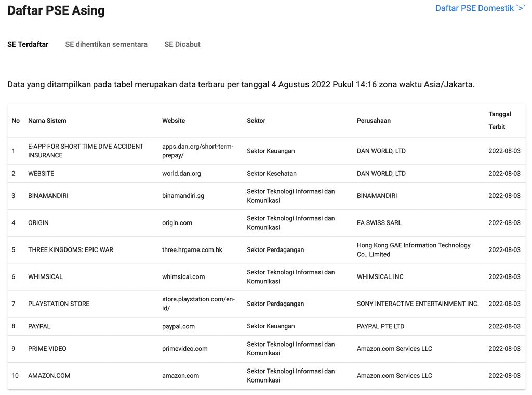This screenshot has width=532, height=395.
Task: Click primevideo.com website cell
Action: (x=185, y=349)
